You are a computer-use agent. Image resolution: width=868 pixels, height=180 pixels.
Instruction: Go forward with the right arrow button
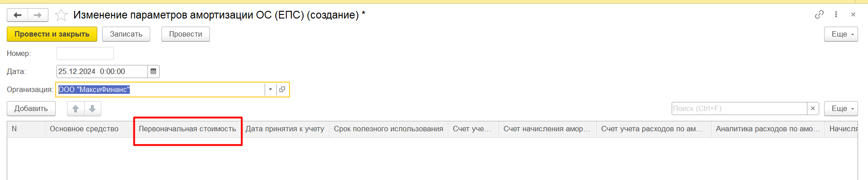(x=38, y=15)
